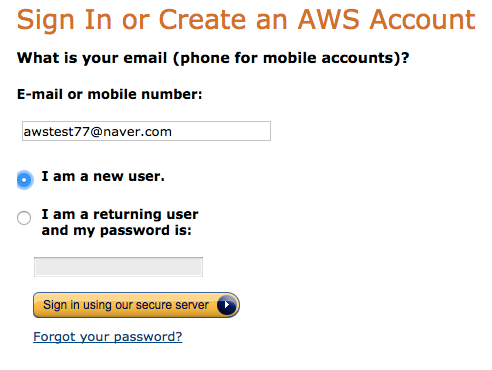This screenshot has height=370, width=492.
Task: Click the dark blue arrow icon on sign-in button
Action: pyautogui.click(x=227, y=305)
